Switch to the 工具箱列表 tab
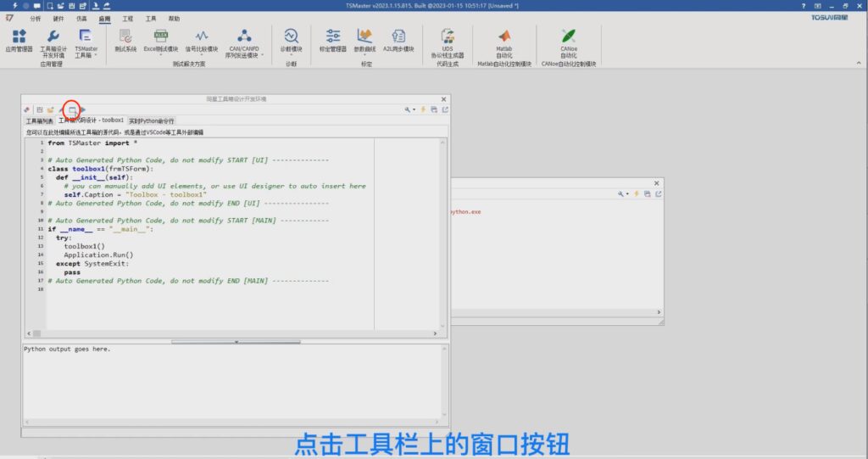868x459 pixels. coord(39,121)
